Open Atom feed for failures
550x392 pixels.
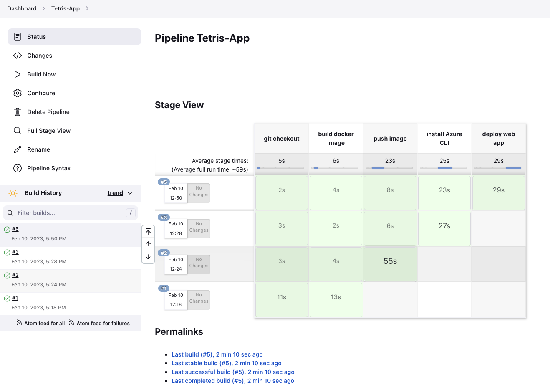point(103,324)
